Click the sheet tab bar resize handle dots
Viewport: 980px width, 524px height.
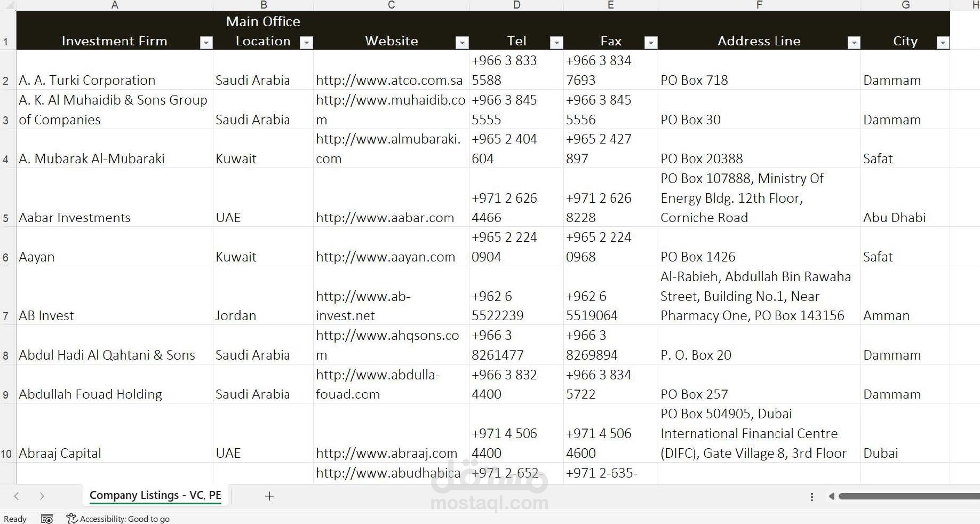pyautogui.click(x=811, y=497)
